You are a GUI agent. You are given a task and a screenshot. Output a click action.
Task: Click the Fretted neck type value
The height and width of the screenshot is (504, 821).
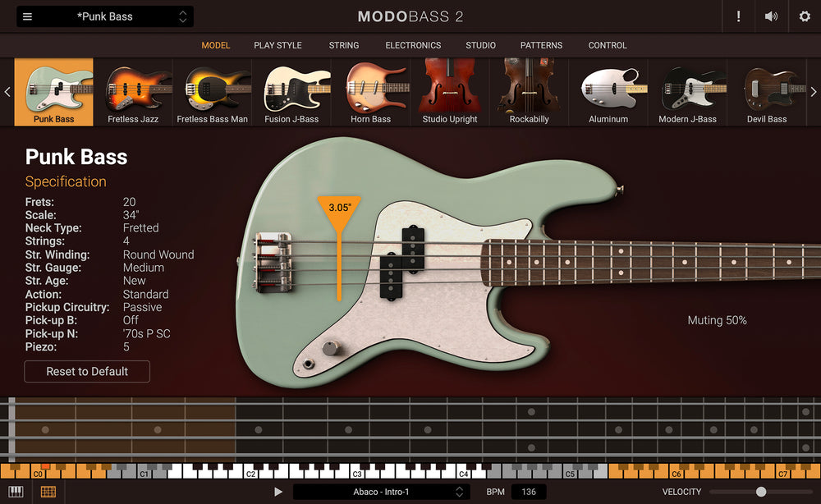click(x=141, y=228)
